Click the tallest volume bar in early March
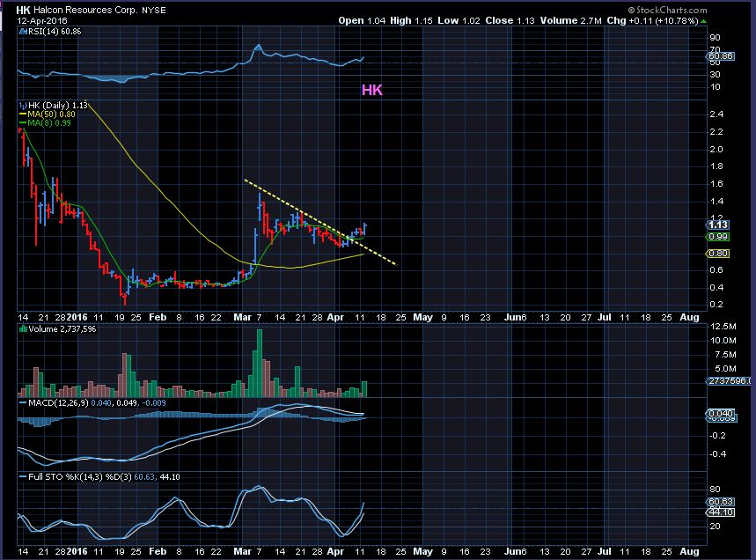This screenshot has height=560, width=756. coord(260,363)
